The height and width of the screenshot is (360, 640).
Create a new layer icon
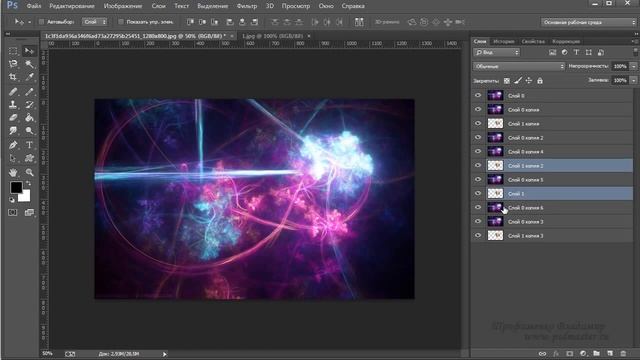point(610,353)
